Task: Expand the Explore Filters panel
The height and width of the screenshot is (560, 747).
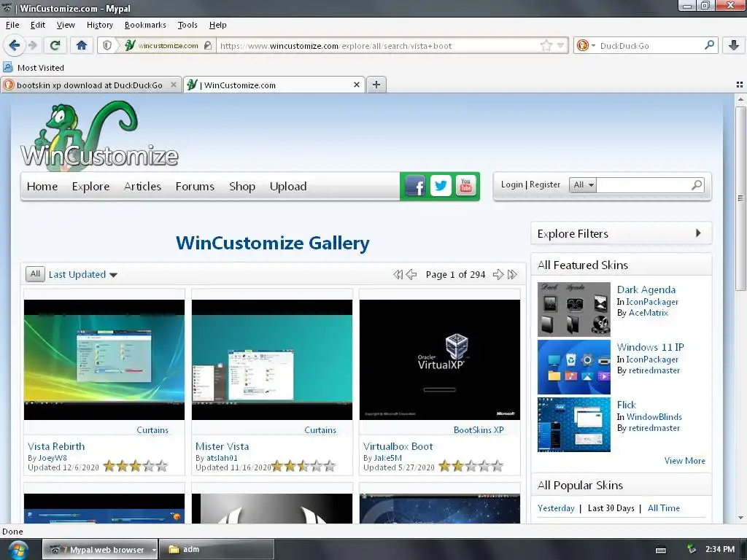Action: click(x=622, y=233)
